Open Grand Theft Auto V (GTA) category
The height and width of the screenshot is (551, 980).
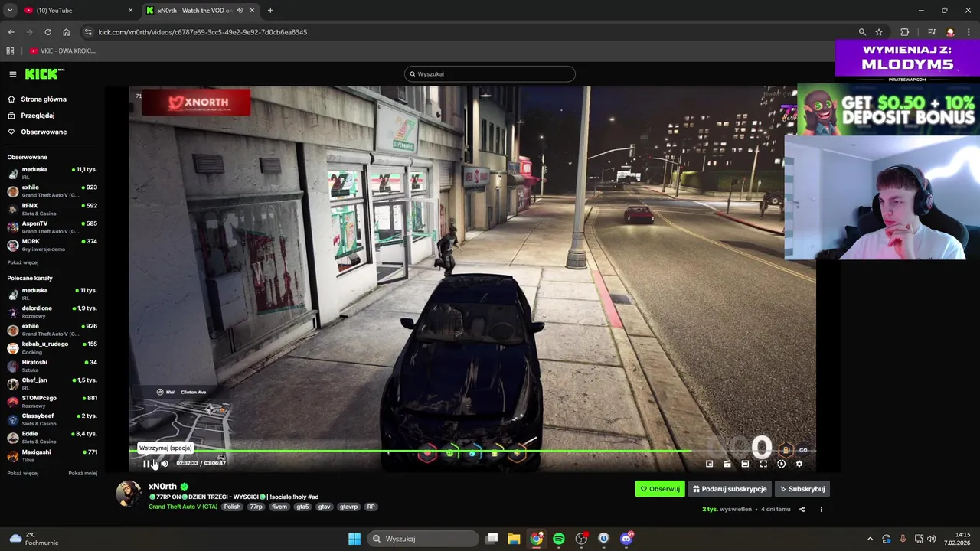(x=183, y=507)
